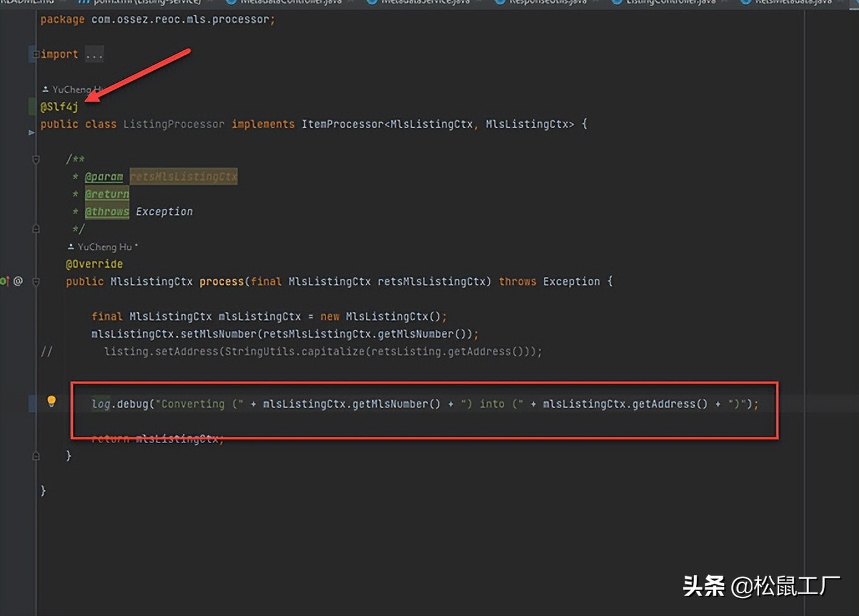Click the implemented-method gutter icon beside process
The image size is (859, 616).
4,281
